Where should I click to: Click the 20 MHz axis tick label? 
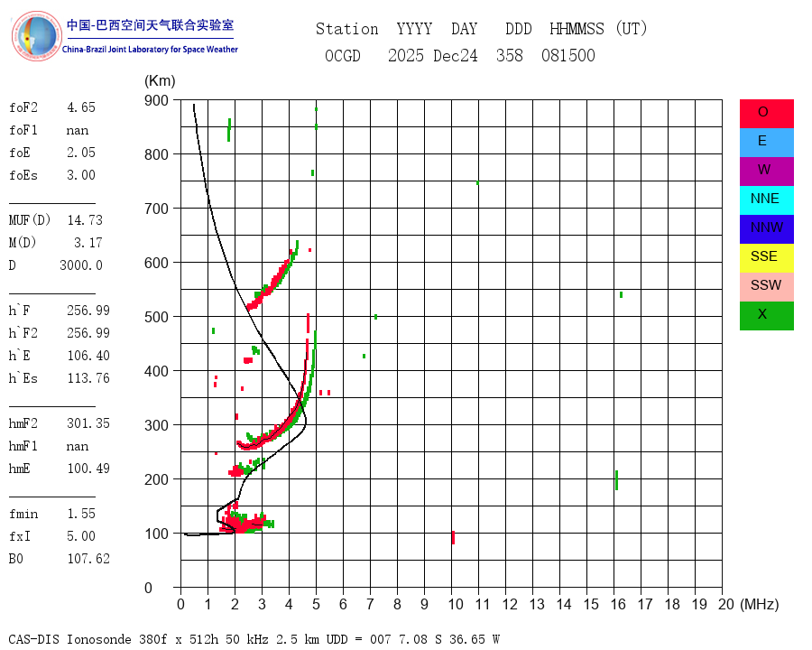726,604
